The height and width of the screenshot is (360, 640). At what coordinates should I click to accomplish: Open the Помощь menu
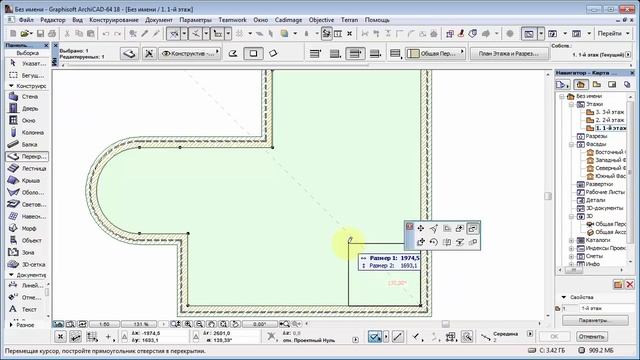pyautogui.click(x=377, y=20)
